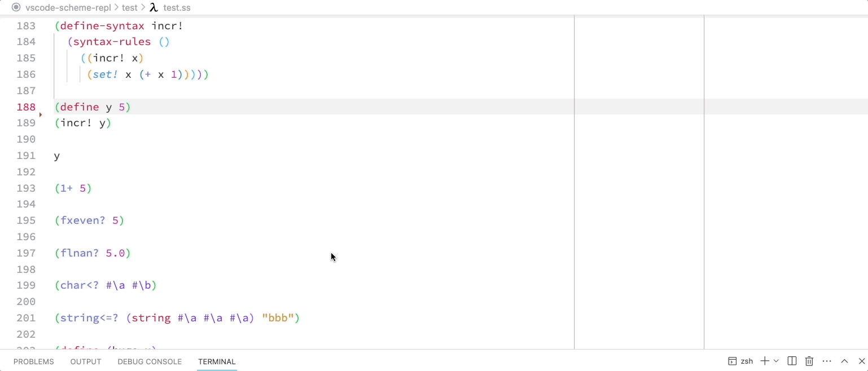The height and width of the screenshot is (371, 868).
Task: Click line number 193 in the gutter
Action: click(26, 188)
